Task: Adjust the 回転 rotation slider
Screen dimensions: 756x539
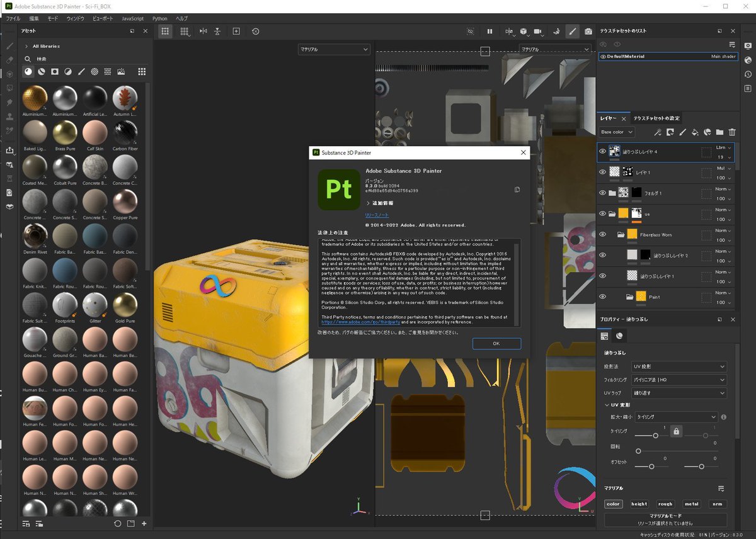Action: coord(638,451)
